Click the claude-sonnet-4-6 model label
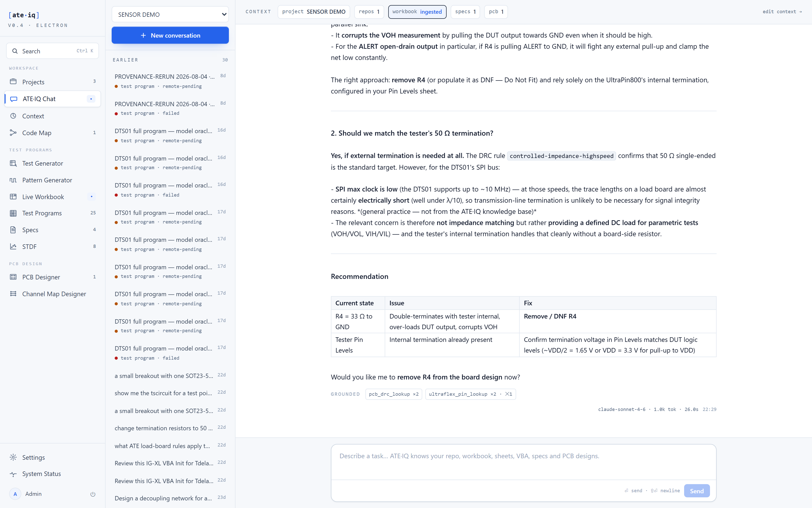812x508 pixels. pos(621,409)
